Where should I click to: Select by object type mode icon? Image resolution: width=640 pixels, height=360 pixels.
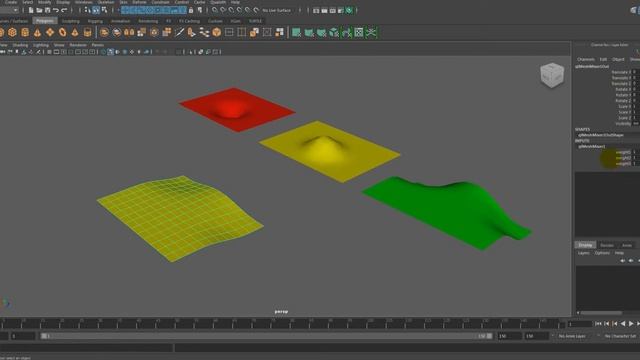(x=96, y=10)
